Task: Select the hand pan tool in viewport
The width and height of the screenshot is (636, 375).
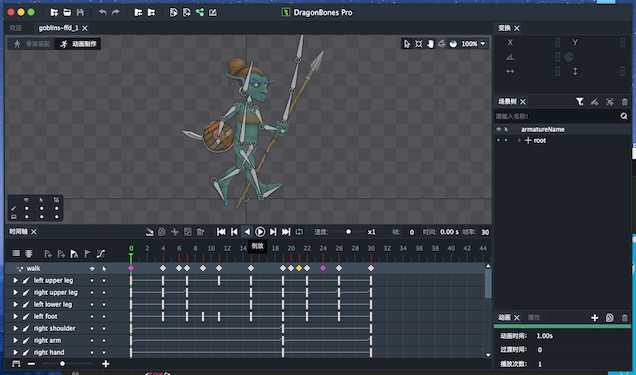Action: coord(430,44)
